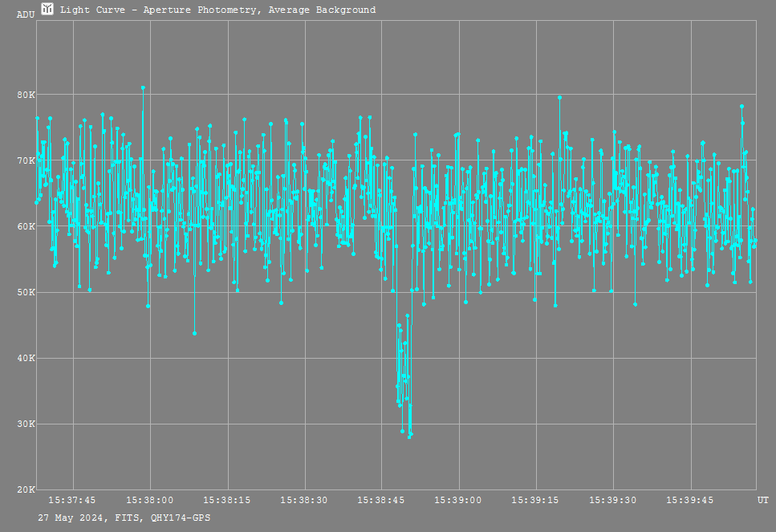Image resolution: width=776 pixels, height=532 pixels.
Task: Click the 50K y-axis label
Action: [x=26, y=292]
